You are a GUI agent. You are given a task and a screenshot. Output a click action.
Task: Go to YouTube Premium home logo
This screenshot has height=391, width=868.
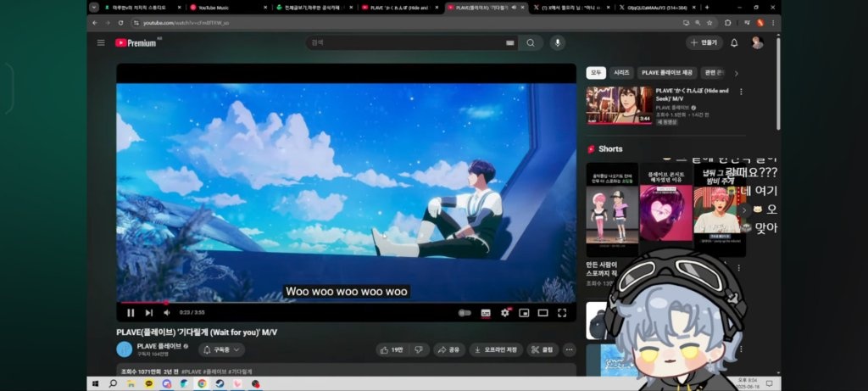137,42
